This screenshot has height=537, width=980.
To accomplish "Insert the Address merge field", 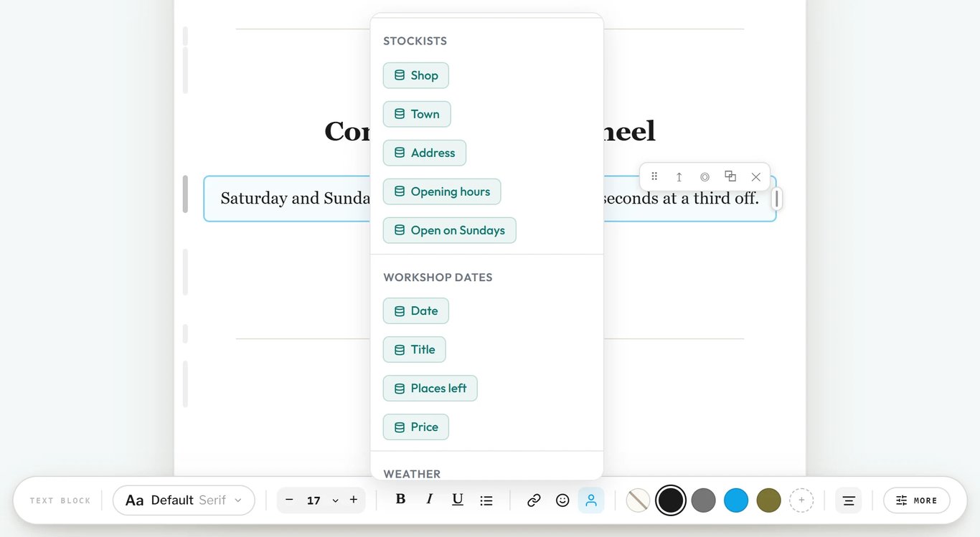I will 424,153.
